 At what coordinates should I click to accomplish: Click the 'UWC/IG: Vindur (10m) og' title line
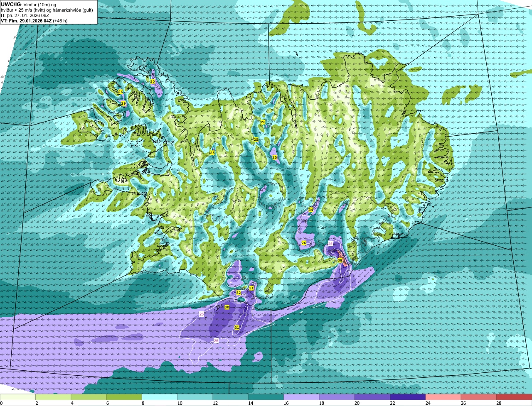click(x=28, y=5)
